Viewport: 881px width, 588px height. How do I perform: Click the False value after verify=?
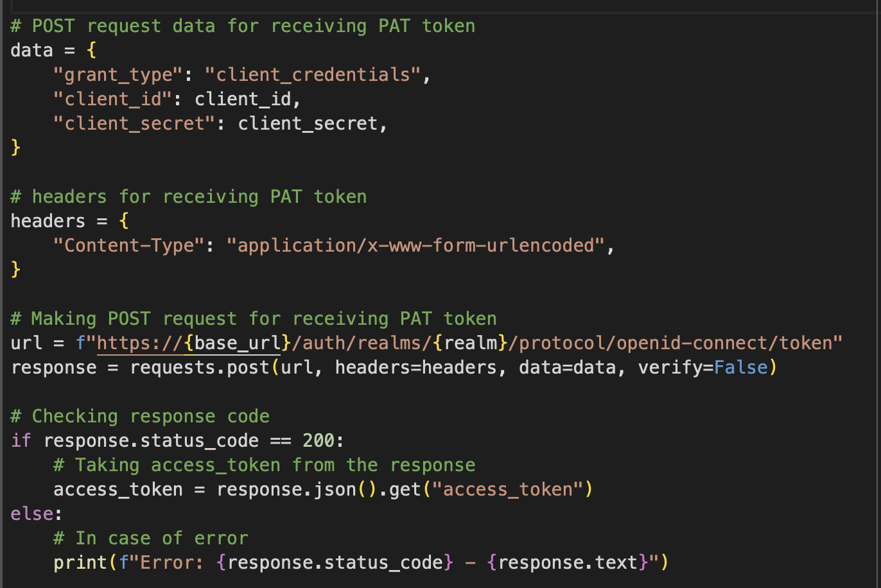tap(740, 368)
